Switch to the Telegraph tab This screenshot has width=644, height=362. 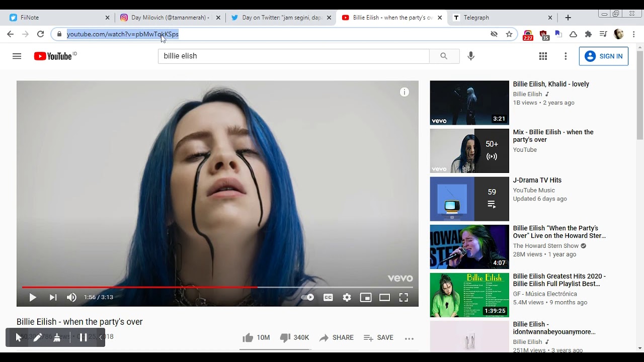pos(502,17)
